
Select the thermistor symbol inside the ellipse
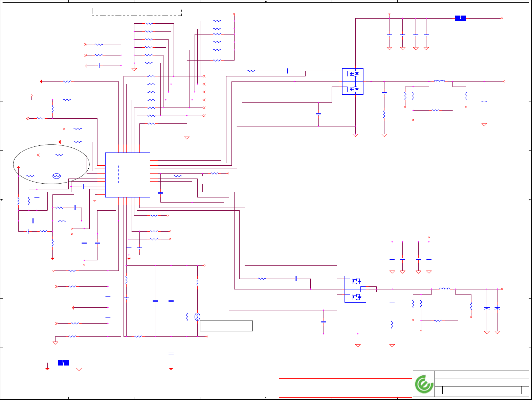(57, 176)
